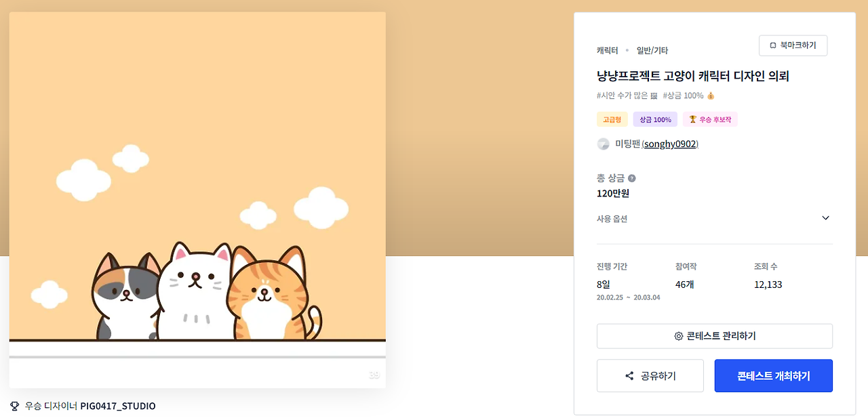Image resolution: width=868 pixels, height=418 pixels.
Task: Click the 콘테스트 개최하기 blue button
Action: pos(774,376)
